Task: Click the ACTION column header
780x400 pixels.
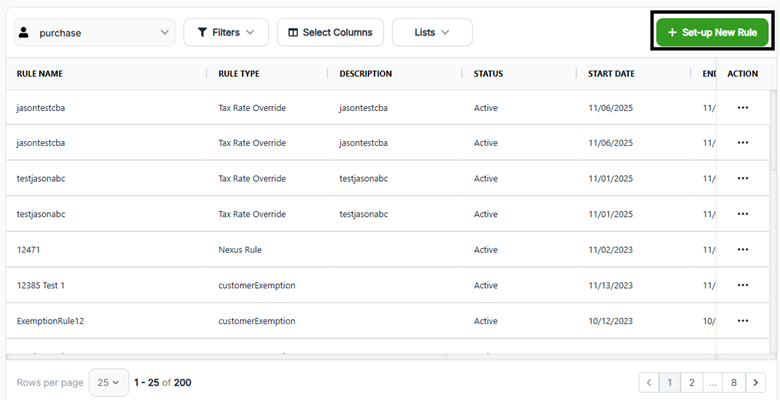Action: pyautogui.click(x=743, y=74)
